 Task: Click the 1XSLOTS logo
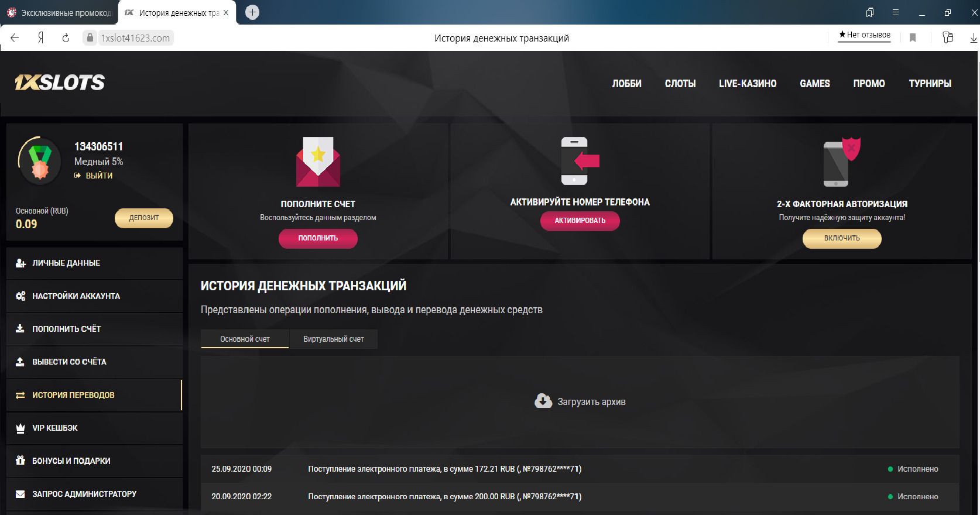pos(60,83)
